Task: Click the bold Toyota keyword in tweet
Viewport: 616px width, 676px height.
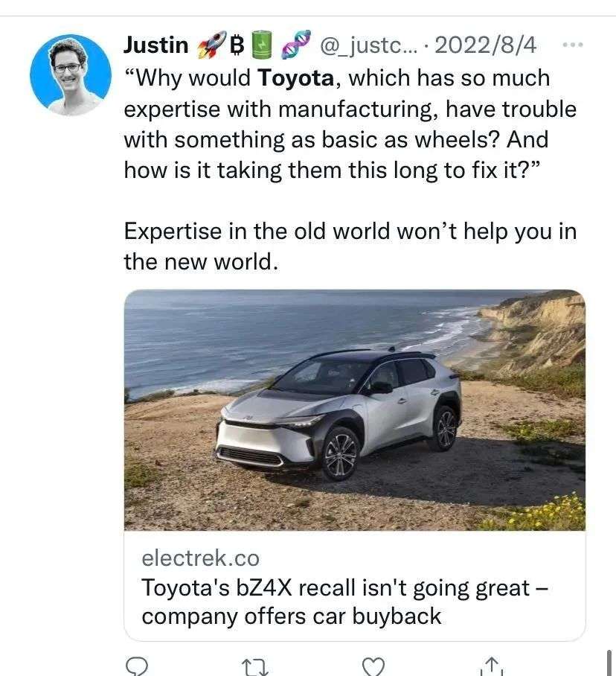Action: pos(295,78)
